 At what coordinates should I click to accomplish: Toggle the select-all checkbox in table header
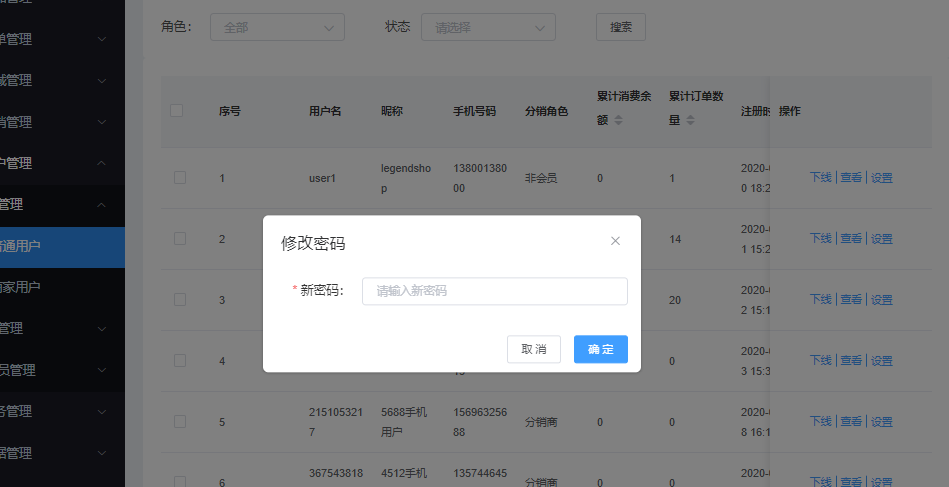point(177,111)
